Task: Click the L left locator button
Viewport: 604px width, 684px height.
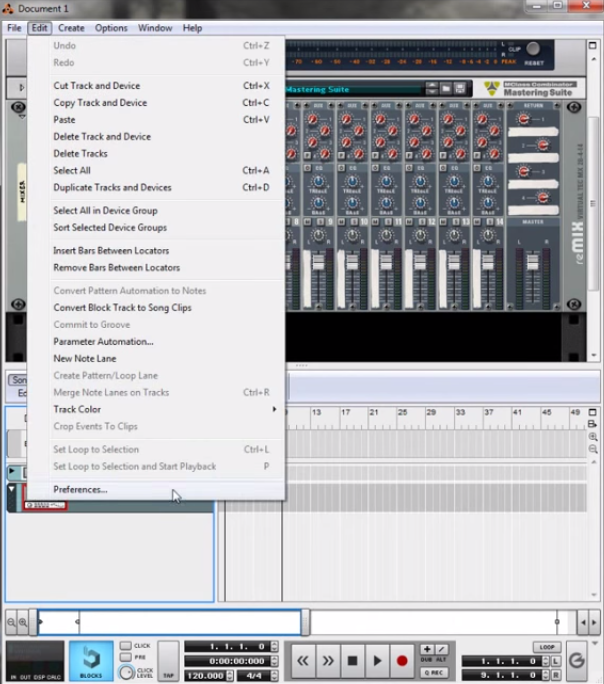Action: point(556,661)
